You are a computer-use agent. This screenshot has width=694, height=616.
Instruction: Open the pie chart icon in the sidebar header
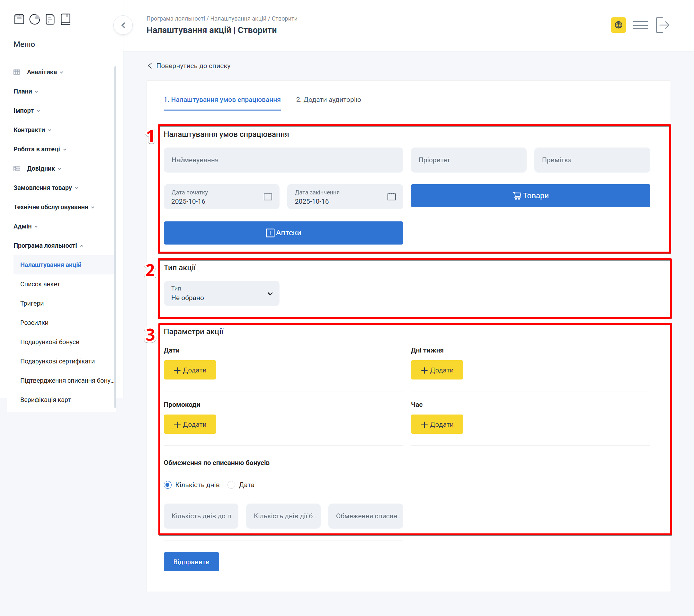[35, 19]
